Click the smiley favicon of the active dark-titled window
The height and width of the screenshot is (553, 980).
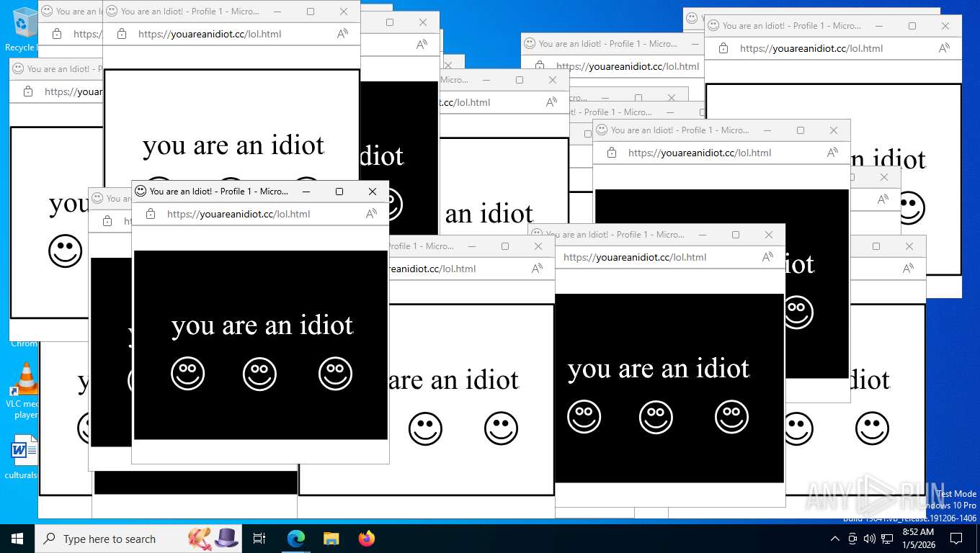coord(141,192)
